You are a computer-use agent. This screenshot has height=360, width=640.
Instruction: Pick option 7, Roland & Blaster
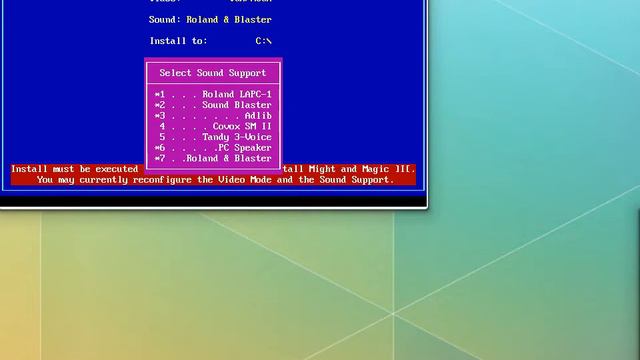coord(213,158)
